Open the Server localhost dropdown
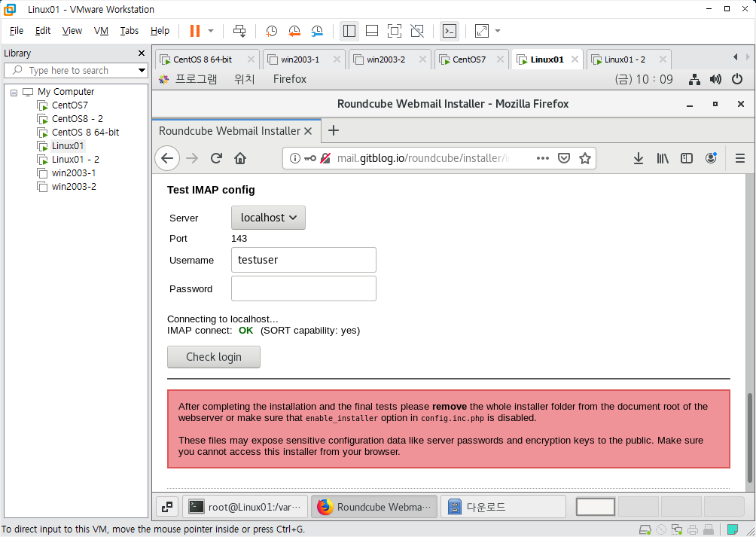This screenshot has height=537, width=756. [x=268, y=218]
